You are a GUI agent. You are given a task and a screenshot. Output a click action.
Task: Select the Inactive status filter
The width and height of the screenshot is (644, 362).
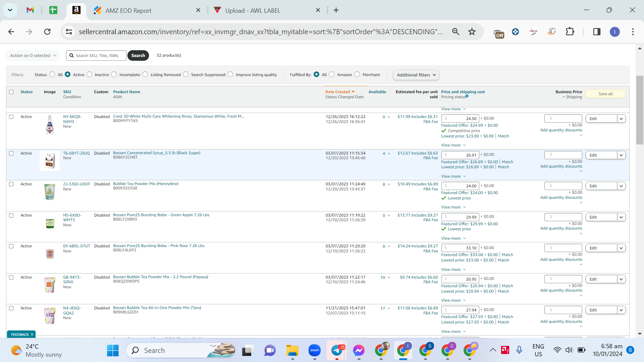(x=90, y=74)
